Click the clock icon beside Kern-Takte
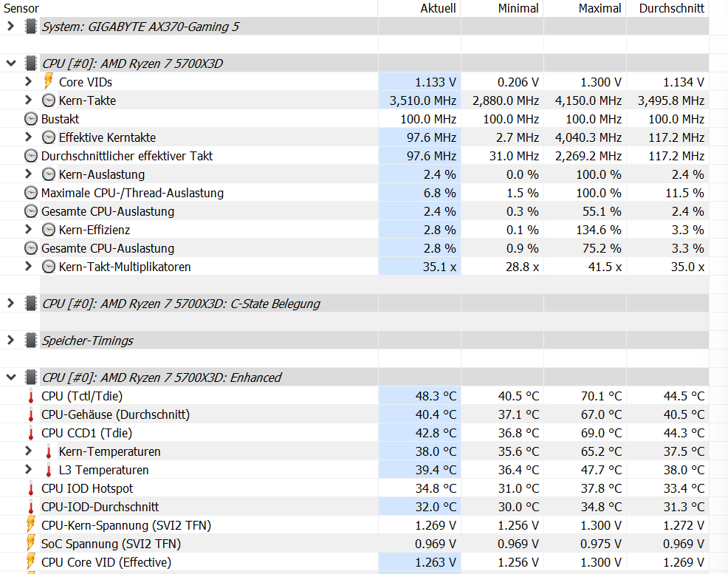728x574 pixels. [x=48, y=100]
